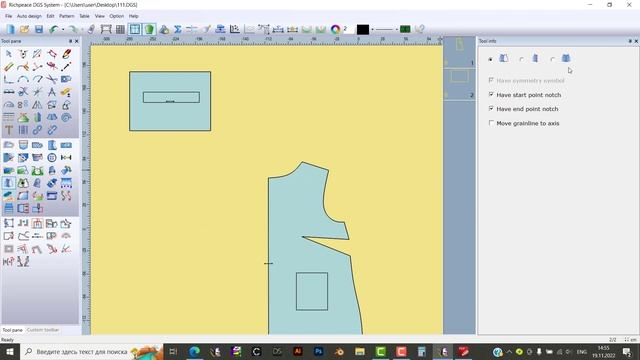Image resolution: width=640 pixels, height=360 pixels.
Task: Open the Option menu
Action: tap(116, 16)
